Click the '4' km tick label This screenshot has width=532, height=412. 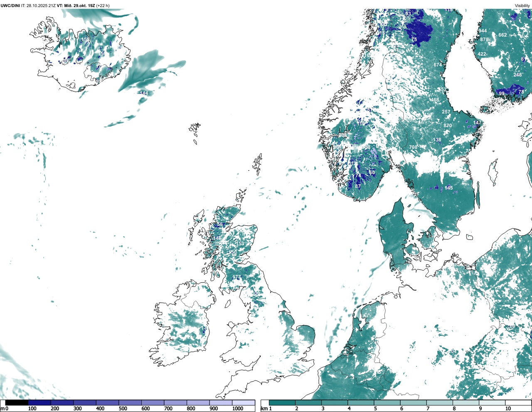pyautogui.click(x=350, y=409)
